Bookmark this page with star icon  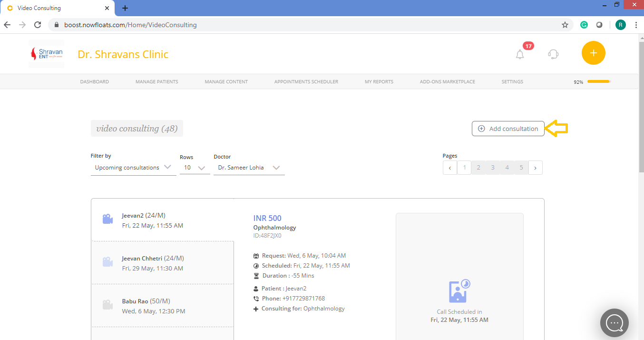pyautogui.click(x=565, y=25)
